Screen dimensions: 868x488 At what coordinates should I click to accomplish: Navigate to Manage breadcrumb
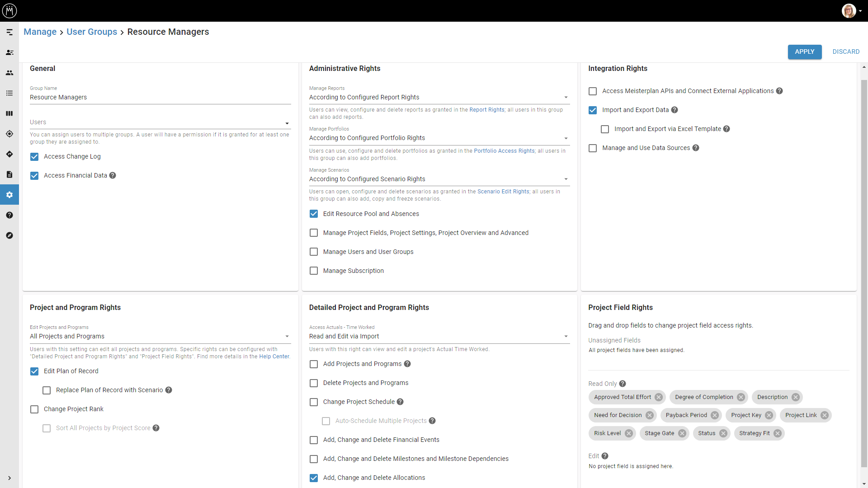pyautogui.click(x=40, y=32)
